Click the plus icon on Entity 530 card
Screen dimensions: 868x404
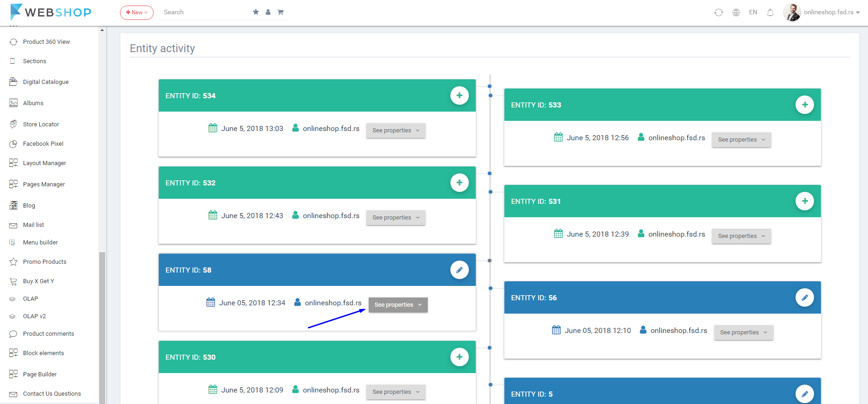point(459,357)
